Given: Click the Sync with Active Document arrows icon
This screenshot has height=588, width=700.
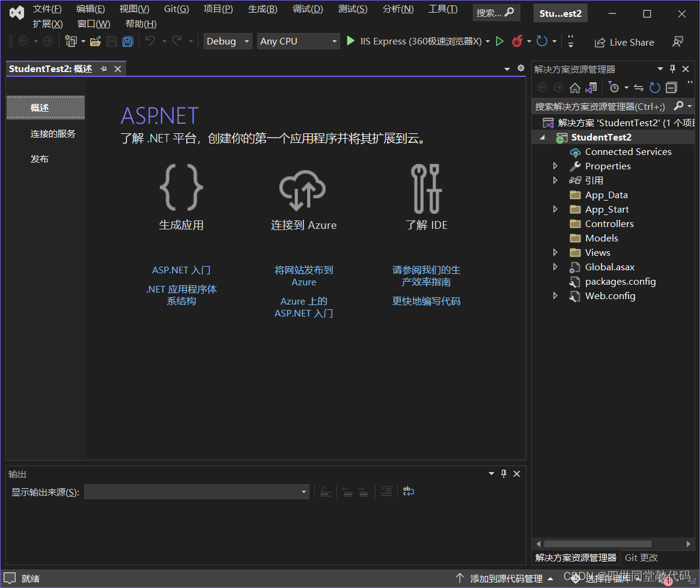Looking at the screenshot, I should [639, 88].
